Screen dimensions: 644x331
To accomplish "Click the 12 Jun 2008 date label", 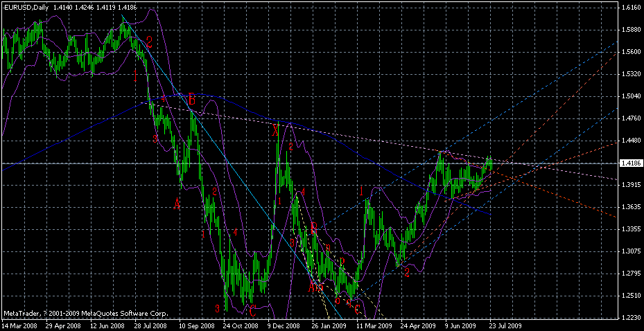I will 107,325.
